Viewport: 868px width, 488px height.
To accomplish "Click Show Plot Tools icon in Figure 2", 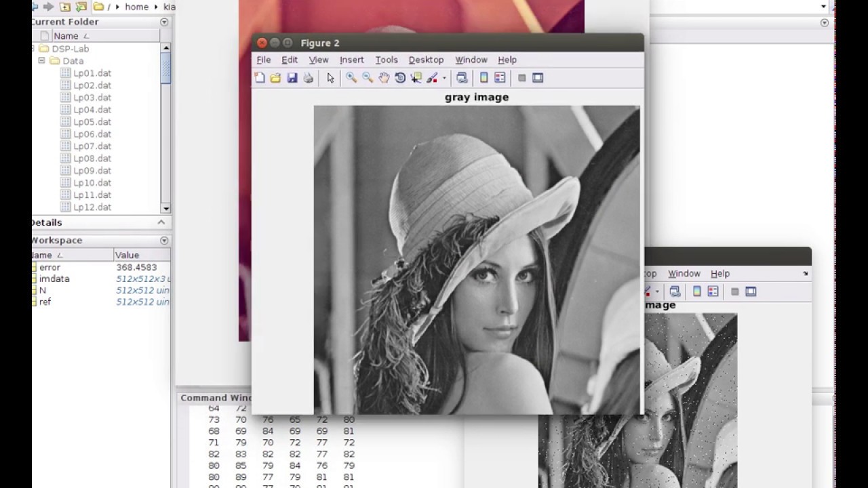I will (x=538, y=78).
